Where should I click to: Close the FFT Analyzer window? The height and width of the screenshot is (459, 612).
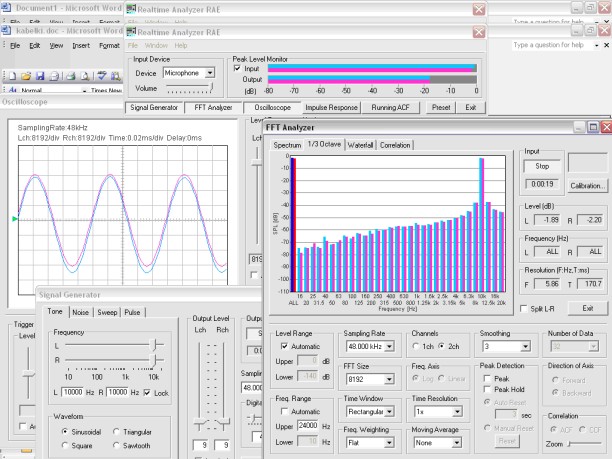click(x=606, y=127)
